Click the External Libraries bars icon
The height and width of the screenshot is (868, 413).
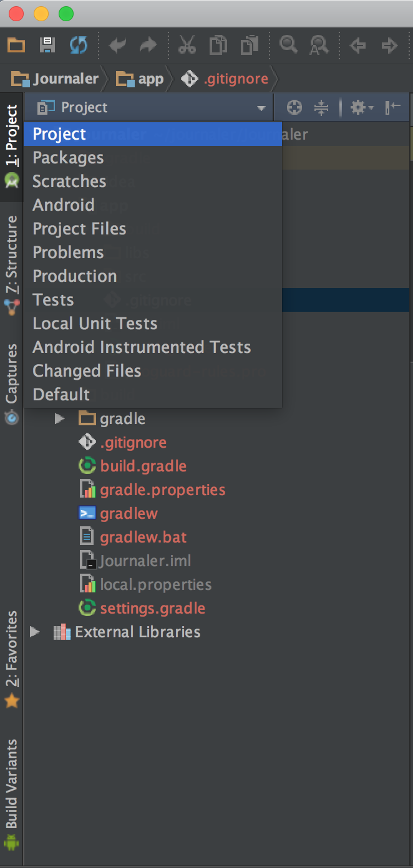[62, 632]
